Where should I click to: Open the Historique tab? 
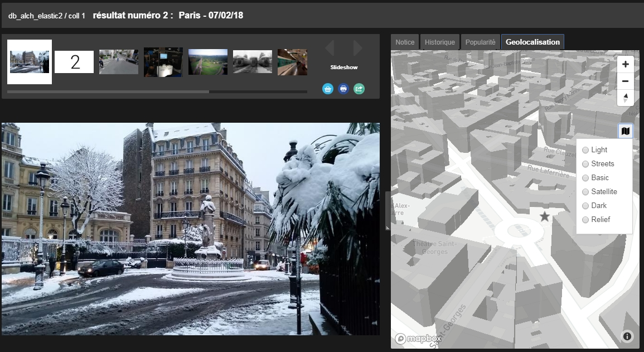439,42
